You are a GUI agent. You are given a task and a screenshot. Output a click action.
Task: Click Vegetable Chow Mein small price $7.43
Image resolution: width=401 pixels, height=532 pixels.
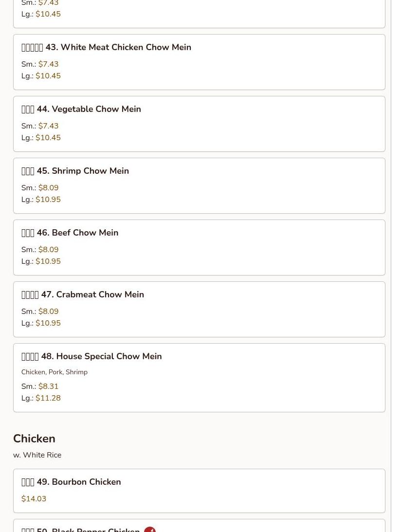click(x=48, y=126)
